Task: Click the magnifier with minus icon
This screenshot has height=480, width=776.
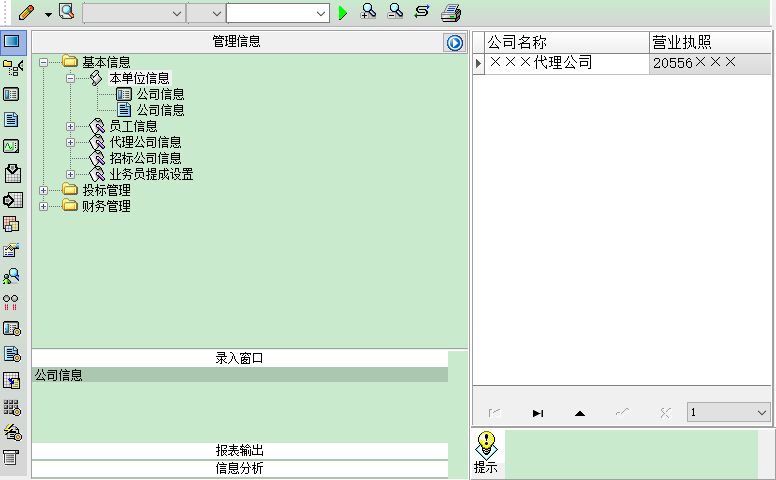Action: (395, 11)
